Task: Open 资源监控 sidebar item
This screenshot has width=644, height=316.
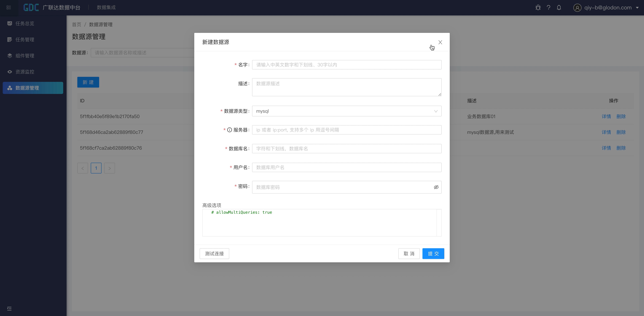Action: 25,72
